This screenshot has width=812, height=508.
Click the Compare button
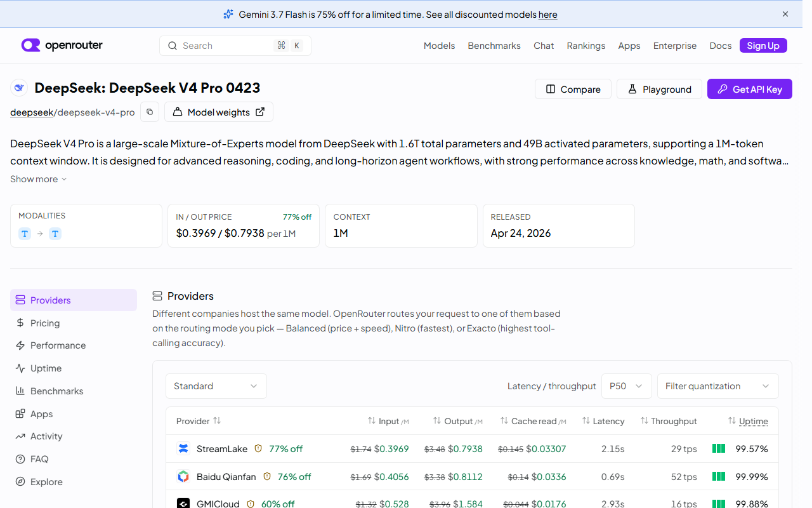[x=573, y=89]
